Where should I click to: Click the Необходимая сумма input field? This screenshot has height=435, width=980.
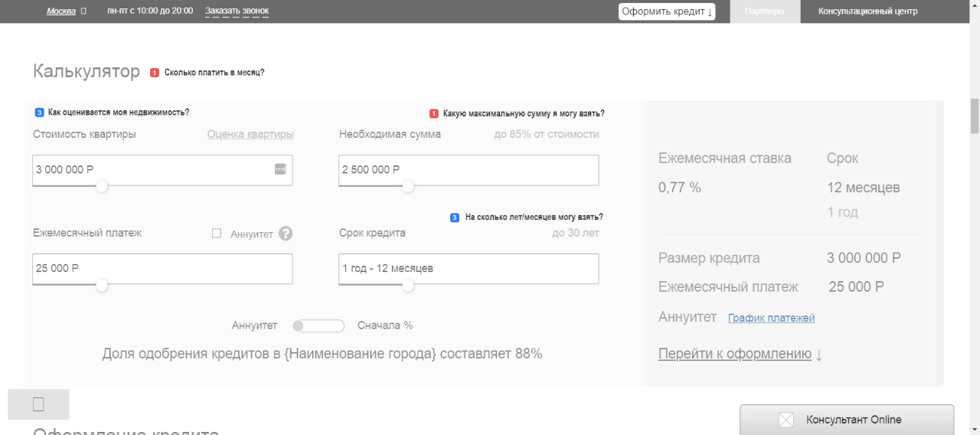coord(469,170)
